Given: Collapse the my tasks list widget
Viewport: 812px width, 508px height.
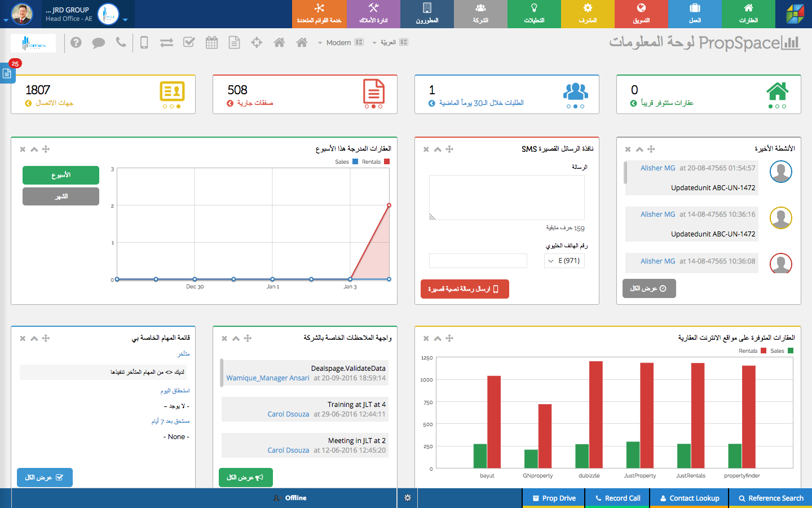Looking at the screenshot, I should pyautogui.click(x=34, y=339).
